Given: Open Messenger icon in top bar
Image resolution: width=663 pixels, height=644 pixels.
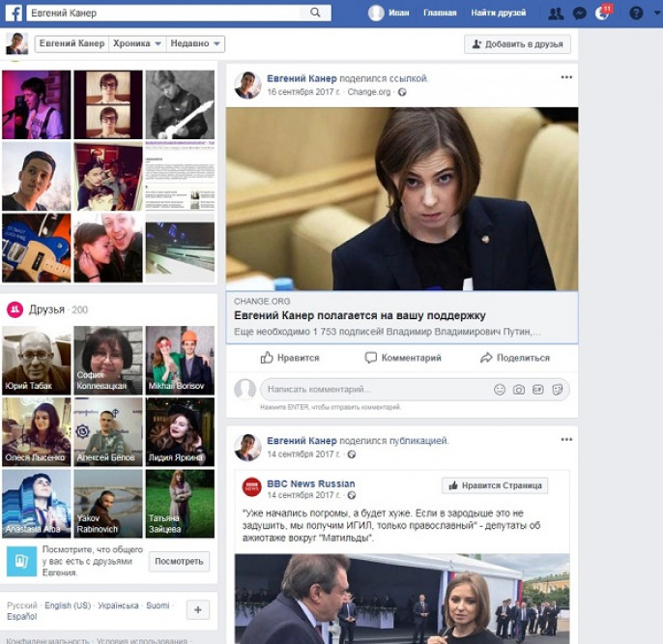Looking at the screenshot, I should [579, 14].
